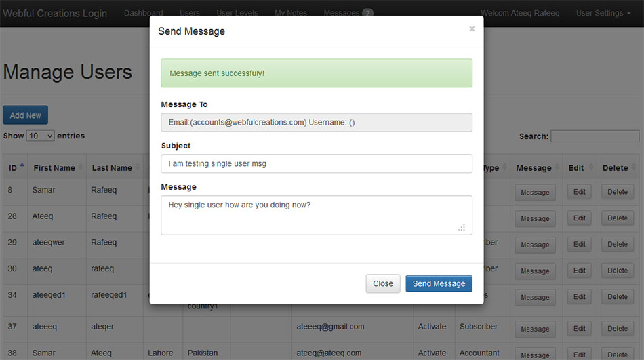The height and width of the screenshot is (360, 644).
Task: Focus the Search input box
Action: pyautogui.click(x=595, y=136)
